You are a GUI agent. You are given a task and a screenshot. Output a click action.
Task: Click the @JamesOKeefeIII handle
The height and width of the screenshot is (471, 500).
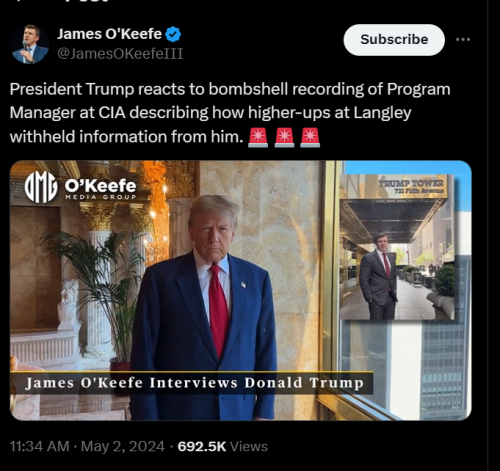pos(120,54)
